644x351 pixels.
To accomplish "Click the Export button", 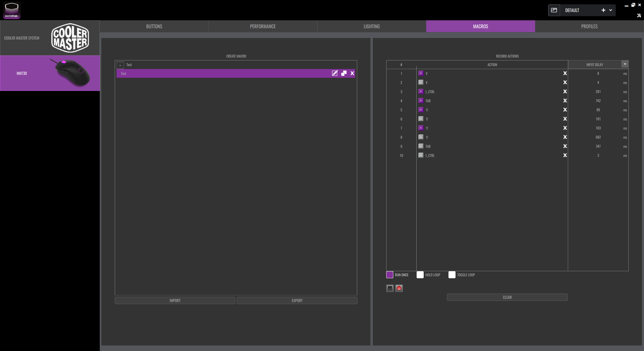I will click(297, 301).
